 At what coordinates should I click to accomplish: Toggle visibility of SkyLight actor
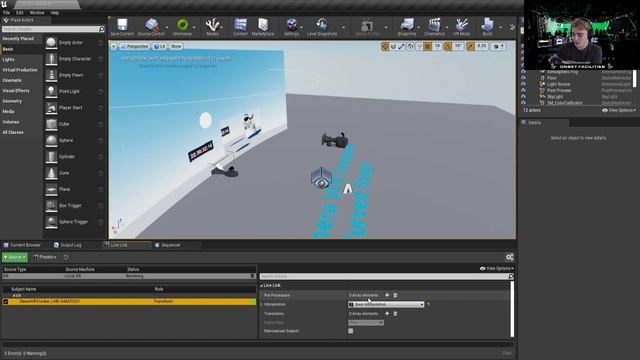click(x=523, y=97)
